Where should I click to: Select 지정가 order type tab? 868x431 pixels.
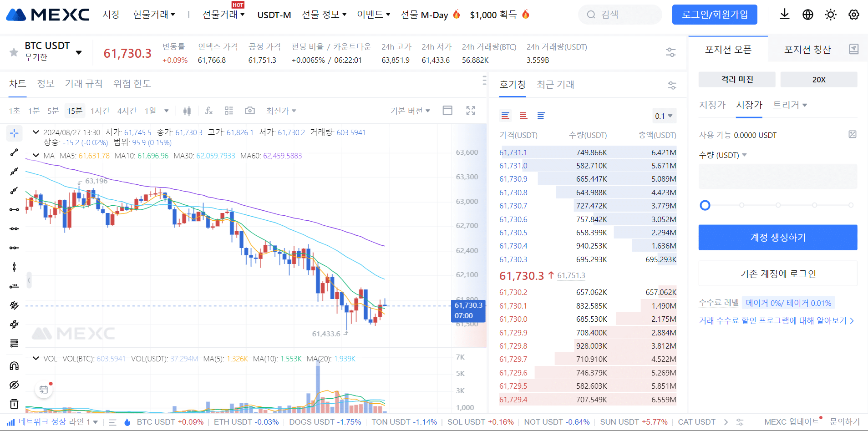[712, 105]
